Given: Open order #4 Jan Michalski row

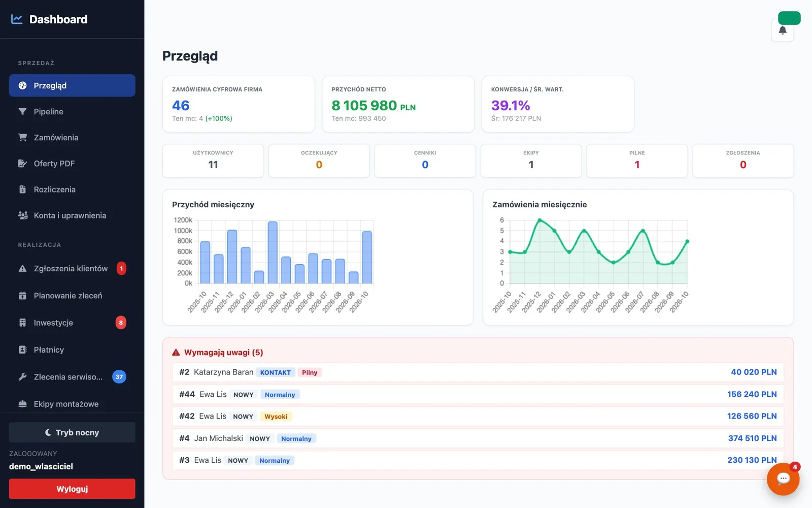Looking at the screenshot, I should pyautogui.click(x=478, y=438).
